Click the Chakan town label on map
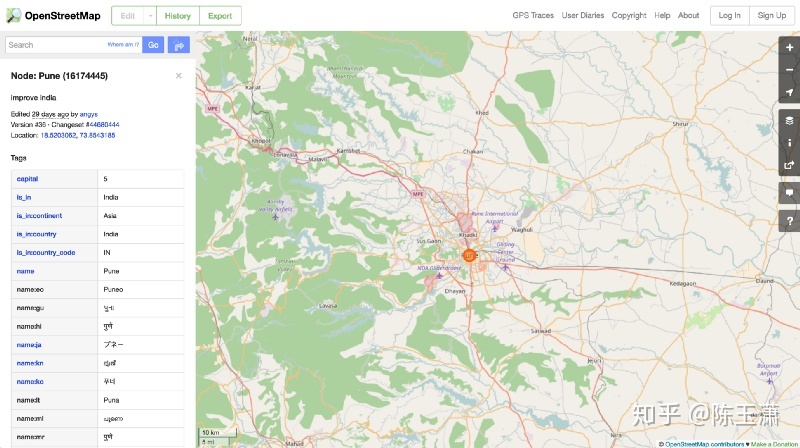 click(473, 152)
